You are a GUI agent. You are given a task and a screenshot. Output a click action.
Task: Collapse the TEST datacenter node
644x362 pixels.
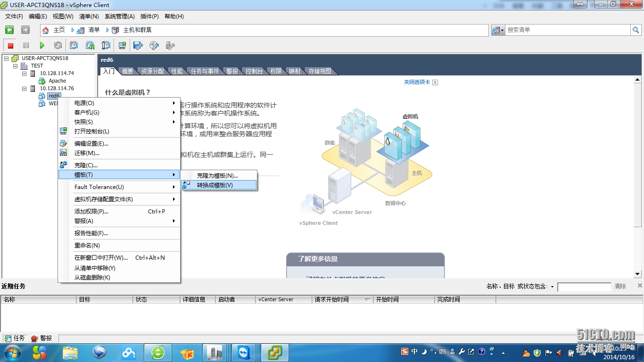tap(15, 66)
